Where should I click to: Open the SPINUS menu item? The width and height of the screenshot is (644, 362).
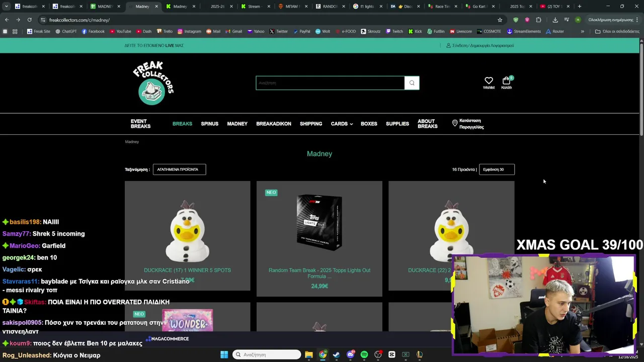coord(210,124)
